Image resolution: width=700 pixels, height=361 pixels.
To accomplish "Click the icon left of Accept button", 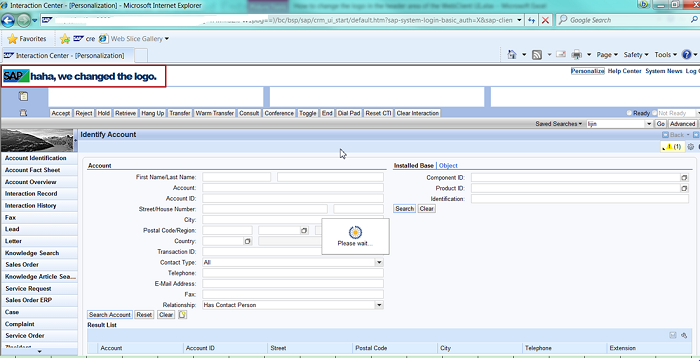I will click(x=24, y=113).
